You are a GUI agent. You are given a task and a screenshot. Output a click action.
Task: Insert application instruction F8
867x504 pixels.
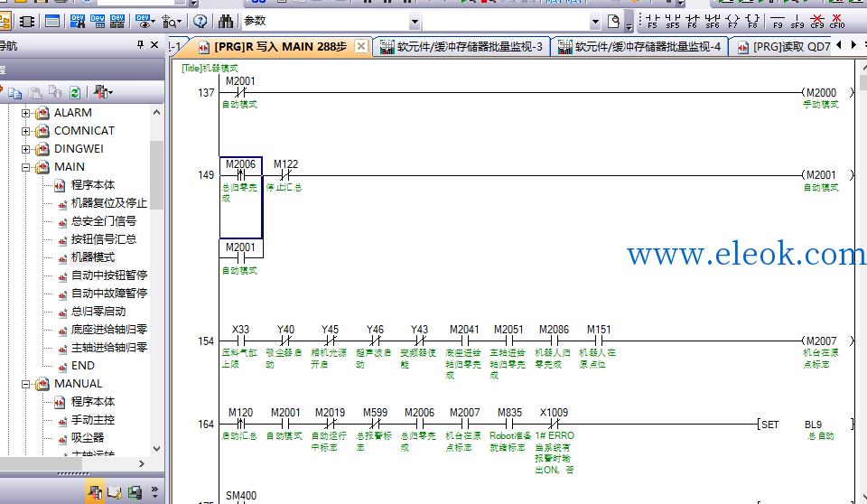click(752, 21)
